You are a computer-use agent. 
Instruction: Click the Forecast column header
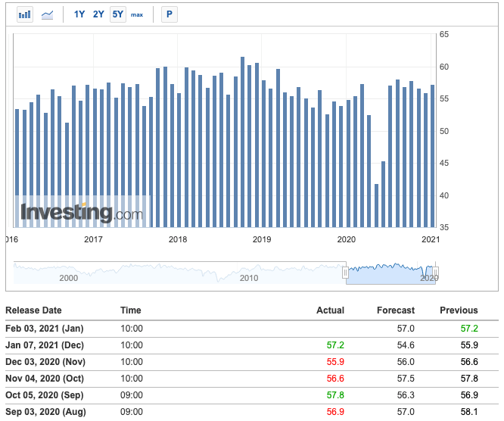click(x=396, y=310)
